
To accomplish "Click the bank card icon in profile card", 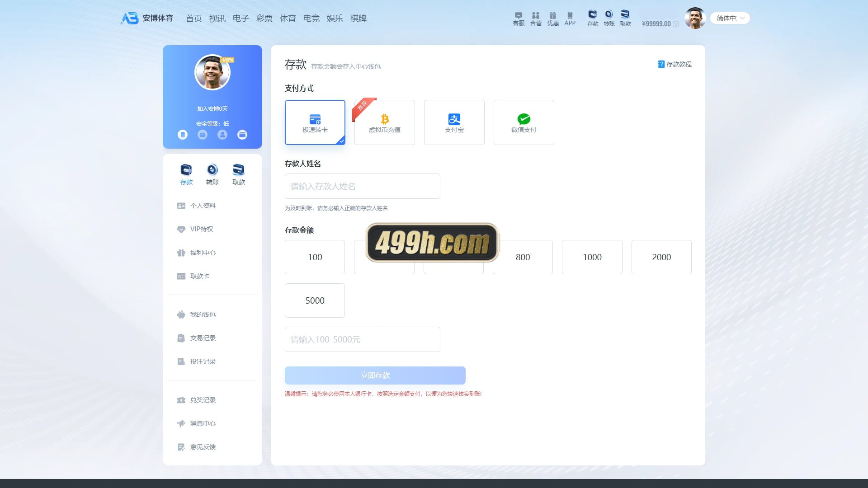I will click(242, 135).
